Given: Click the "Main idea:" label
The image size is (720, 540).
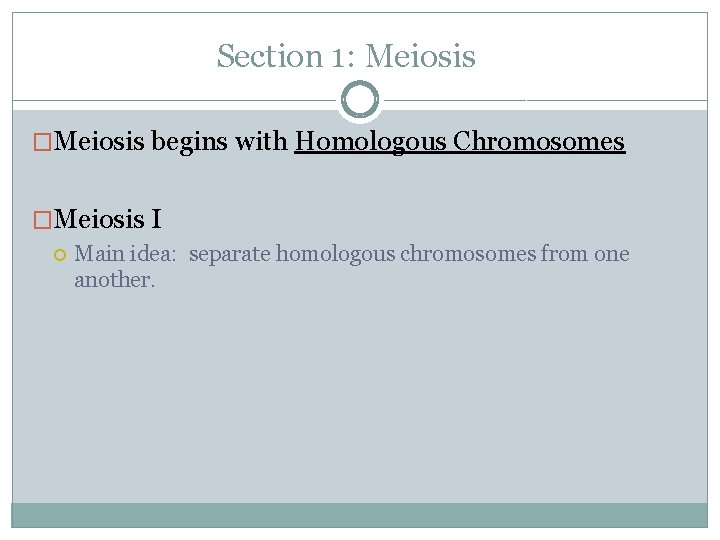Looking at the screenshot, I should [x=125, y=254].
